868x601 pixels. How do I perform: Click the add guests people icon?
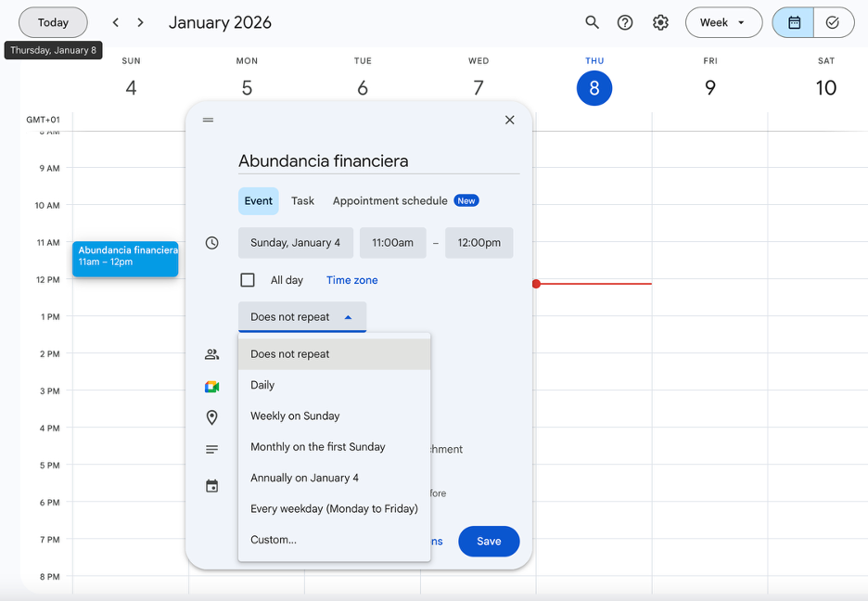tap(212, 354)
